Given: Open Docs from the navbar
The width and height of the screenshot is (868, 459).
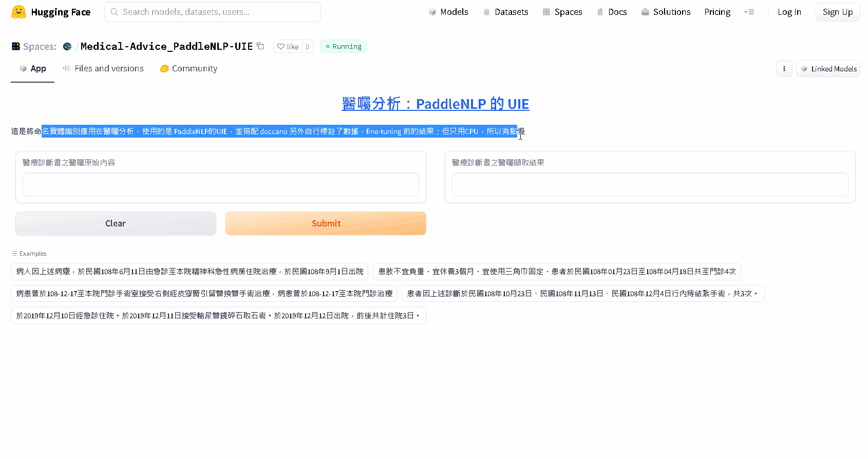Looking at the screenshot, I should click(612, 12).
